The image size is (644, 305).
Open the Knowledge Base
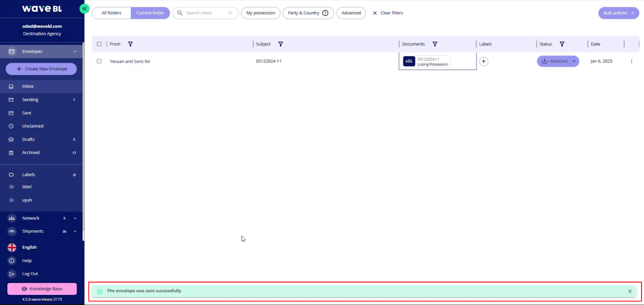[x=42, y=289]
